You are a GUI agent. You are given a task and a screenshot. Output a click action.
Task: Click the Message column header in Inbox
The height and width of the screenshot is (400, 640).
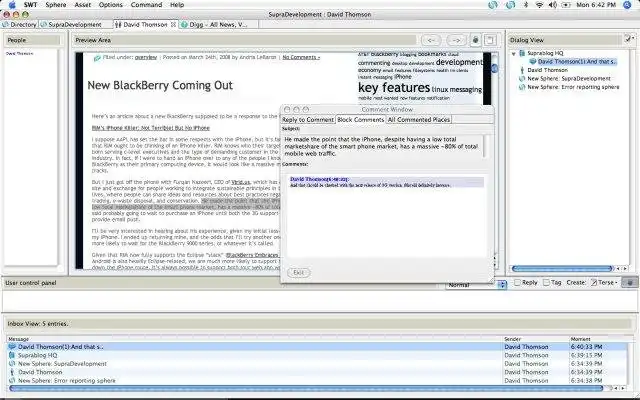coord(255,339)
